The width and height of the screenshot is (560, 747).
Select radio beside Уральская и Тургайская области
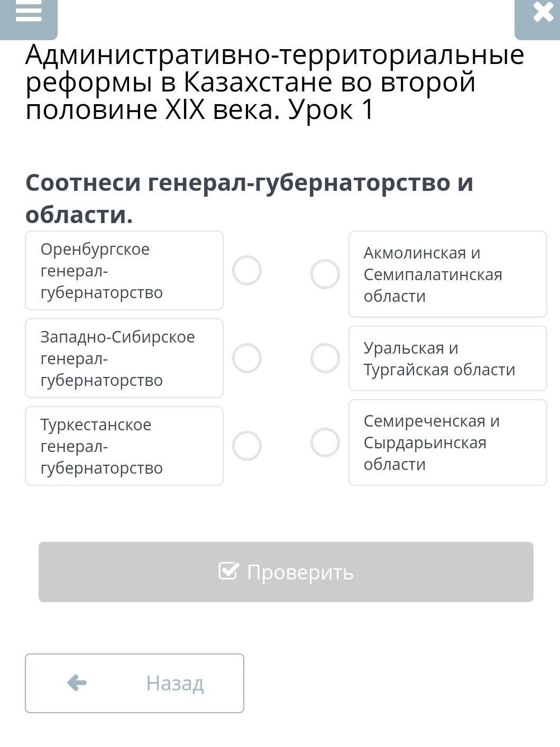(325, 358)
